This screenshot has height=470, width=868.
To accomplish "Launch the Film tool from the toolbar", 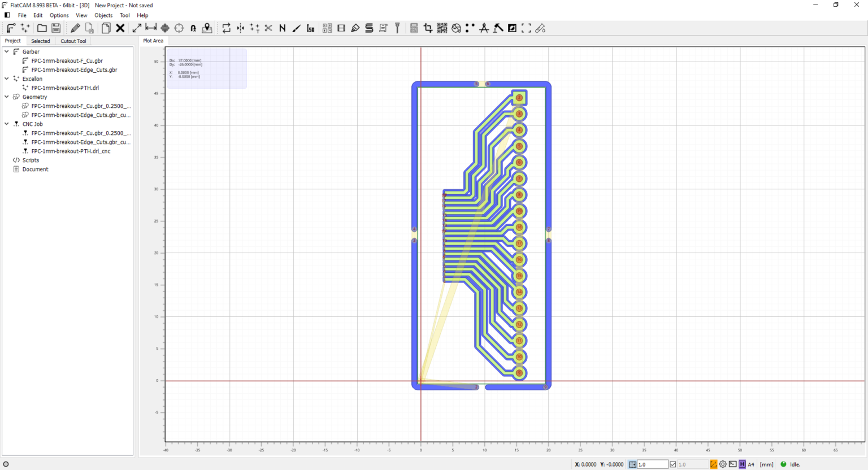I will coord(341,28).
